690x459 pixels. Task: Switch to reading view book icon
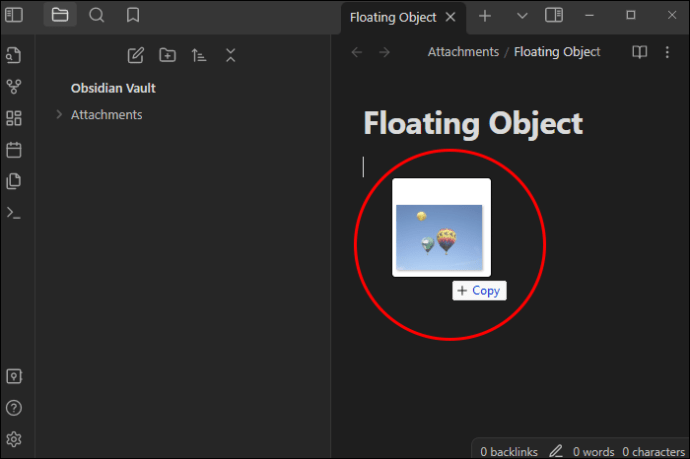[x=639, y=52]
